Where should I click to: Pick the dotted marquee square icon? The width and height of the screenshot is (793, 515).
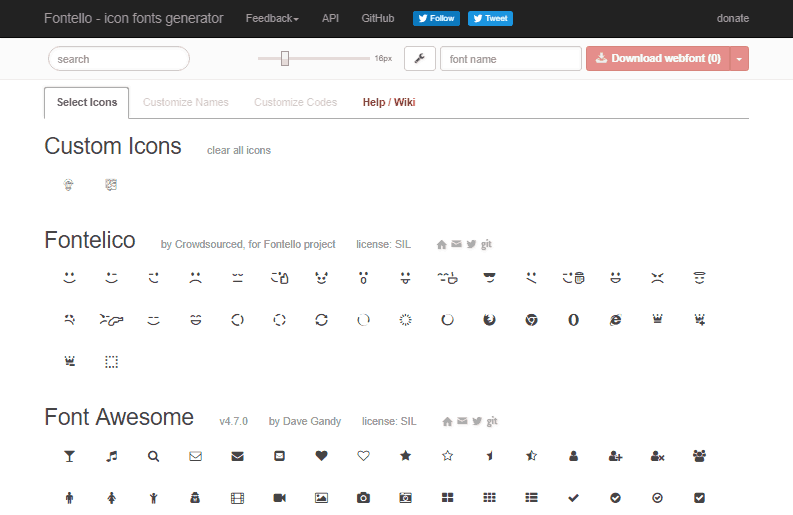[111, 362]
